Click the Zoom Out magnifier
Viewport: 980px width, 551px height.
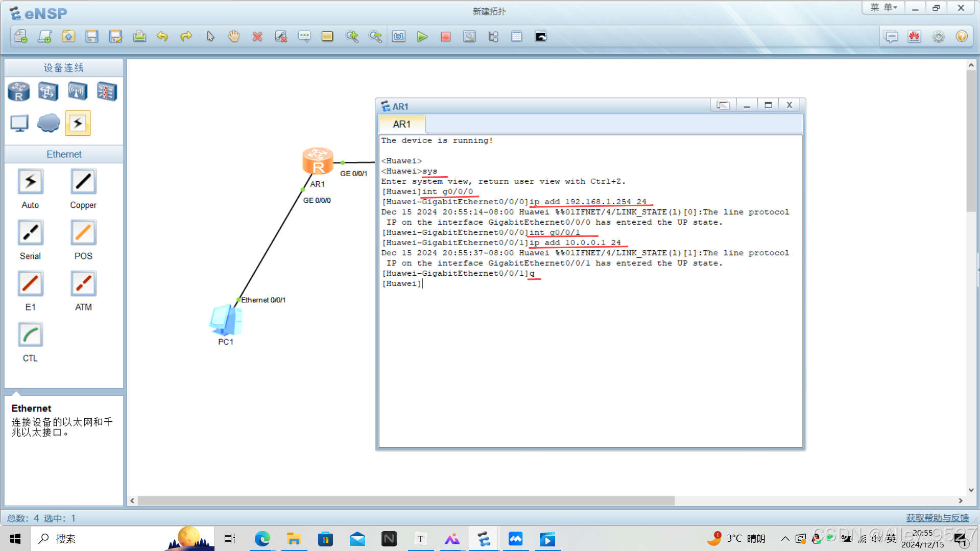pyautogui.click(x=375, y=36)
